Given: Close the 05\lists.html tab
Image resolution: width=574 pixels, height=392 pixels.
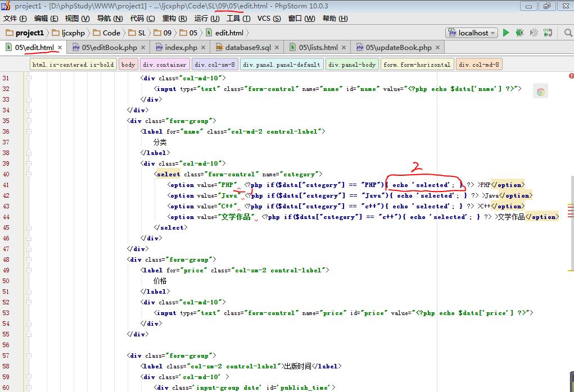Looking at the screenshot, I should click(x=344, y=48).
